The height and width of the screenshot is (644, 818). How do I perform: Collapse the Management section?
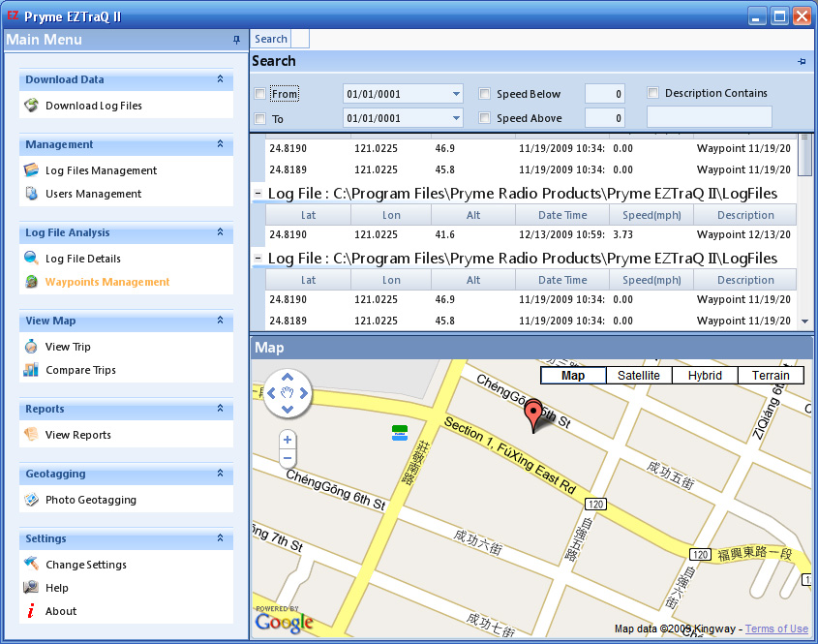pyautogui.click(x=220, y=144)
